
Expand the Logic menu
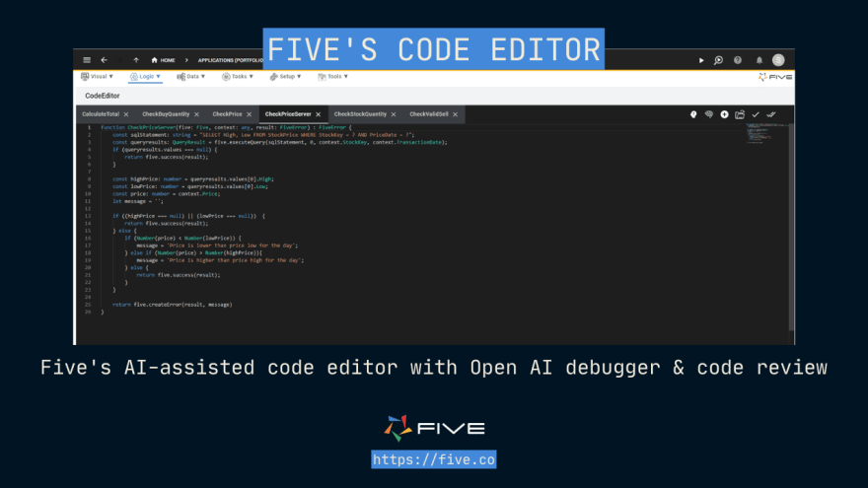pos(145,76)
